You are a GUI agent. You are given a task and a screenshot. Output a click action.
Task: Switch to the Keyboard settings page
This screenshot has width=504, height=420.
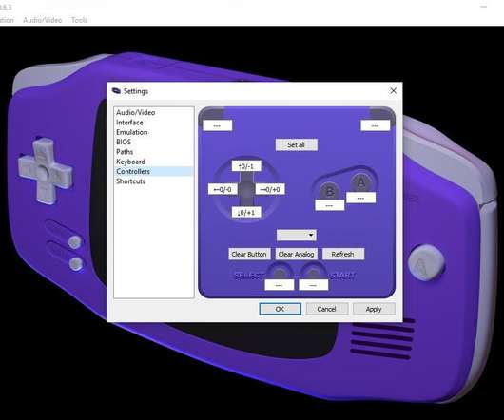(130, 162)
